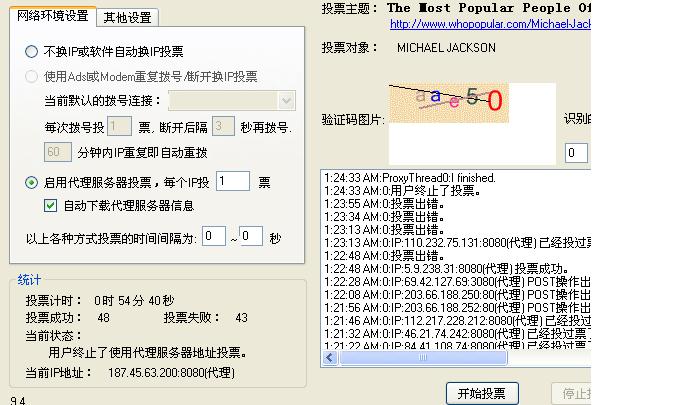The height and width of the screenshot is (405, 683).
Task: Click the captcha image
Action: [449, 103]
